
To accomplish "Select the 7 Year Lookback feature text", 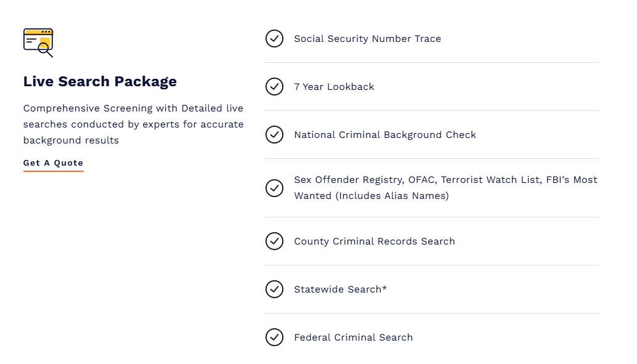I will pos(334,87).
